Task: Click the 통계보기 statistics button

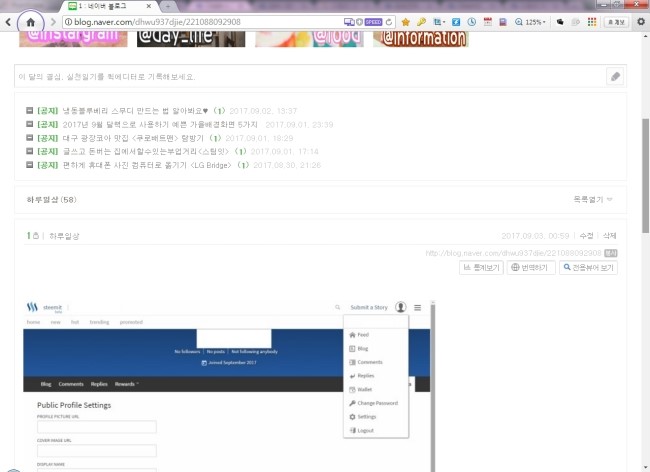Action: (481, 268)
